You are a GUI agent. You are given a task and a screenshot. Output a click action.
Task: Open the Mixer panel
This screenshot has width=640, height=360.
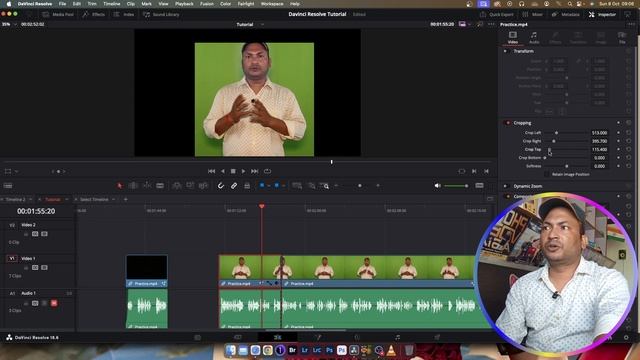click(x=533, y=14)
